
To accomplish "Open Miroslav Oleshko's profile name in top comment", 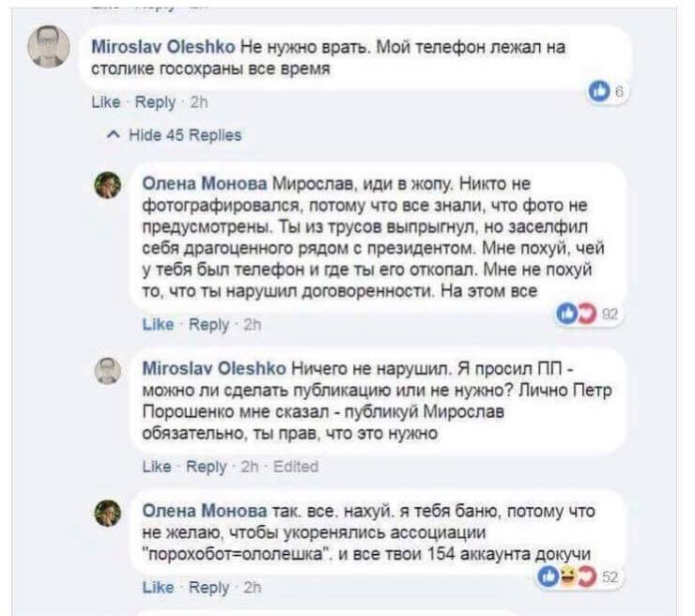I will pyautogui.click(x=163, y=45).
